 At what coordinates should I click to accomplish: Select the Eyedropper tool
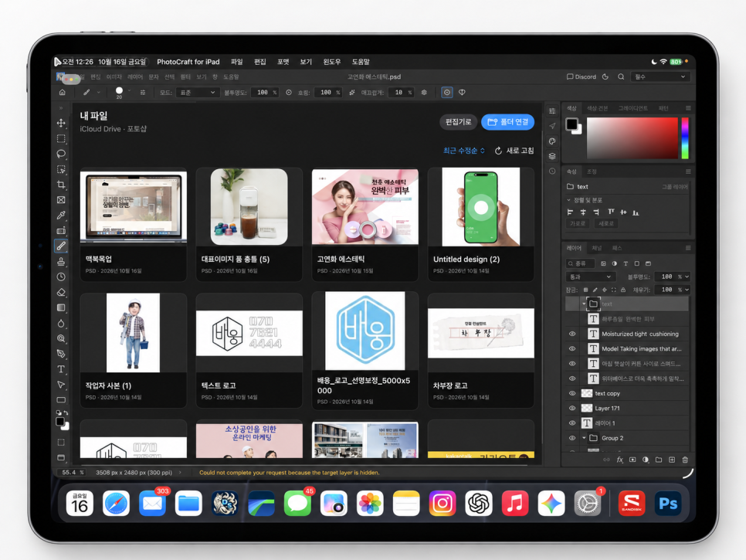click(61, 215)
